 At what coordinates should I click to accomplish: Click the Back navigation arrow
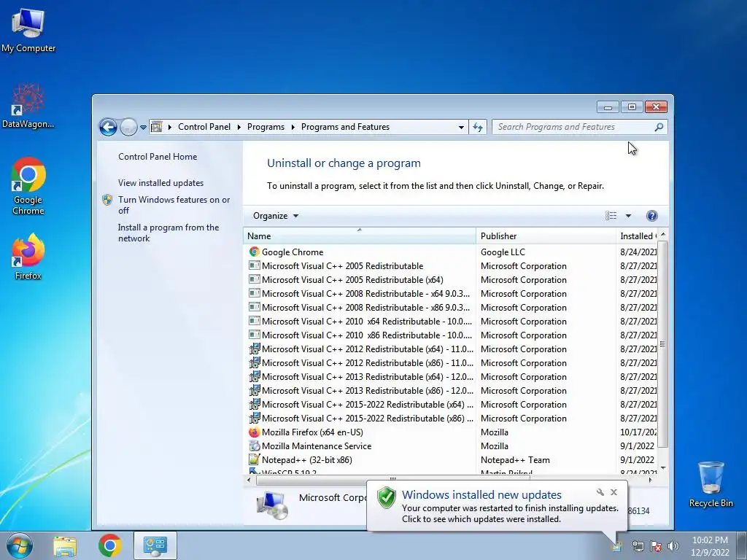(x=108, y=127)
